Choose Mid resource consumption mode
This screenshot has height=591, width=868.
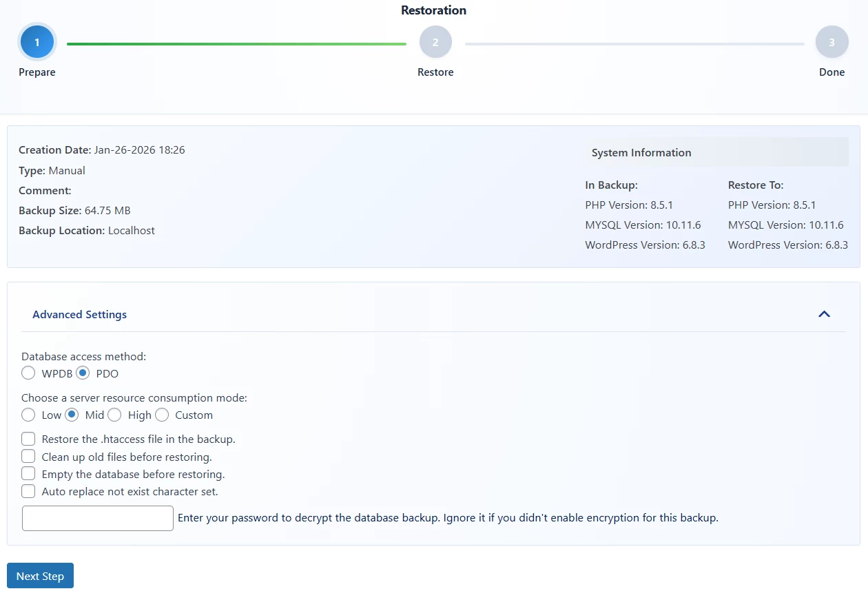coord(72,415)
